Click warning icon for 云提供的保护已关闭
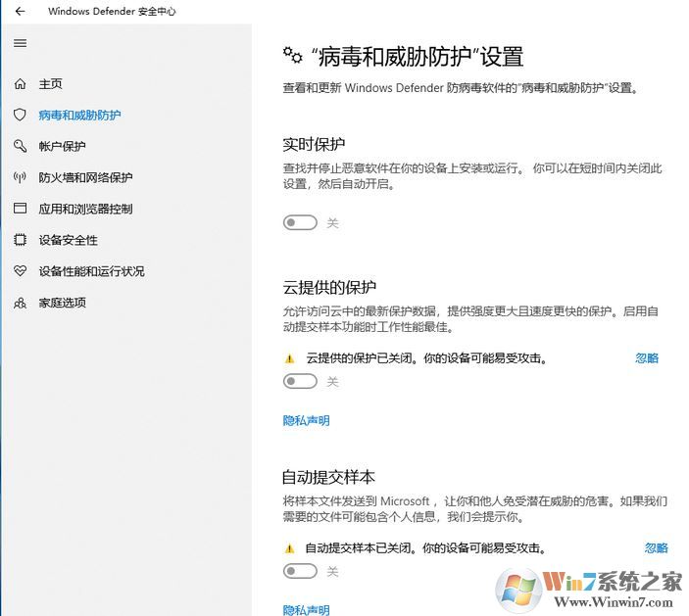This screenshot has height=616, width=689. pos(289,359)
